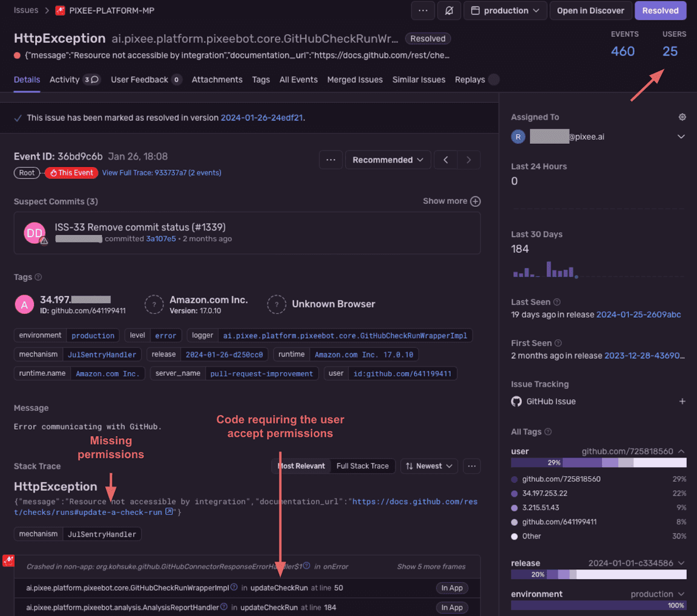Image resolution: width=697 pixels, height=616 pixels.
Task: Open View Full Trace 933737a7 link
Action: [162, 173]
